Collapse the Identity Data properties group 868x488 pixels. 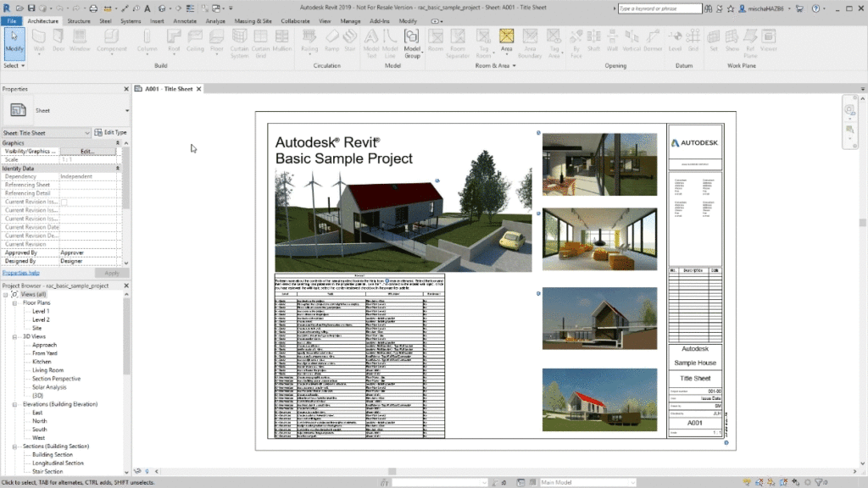[x=117, y=169]
